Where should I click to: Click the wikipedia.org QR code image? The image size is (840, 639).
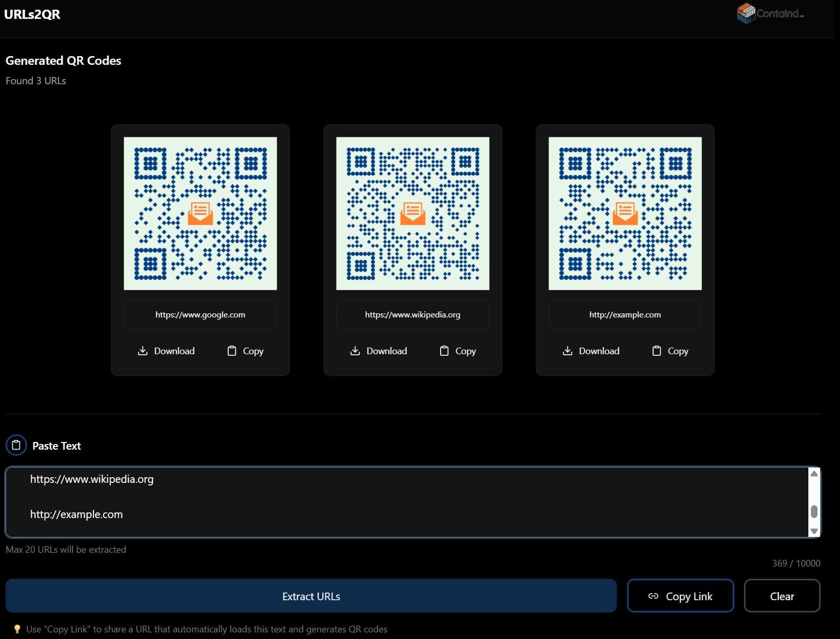413,213
